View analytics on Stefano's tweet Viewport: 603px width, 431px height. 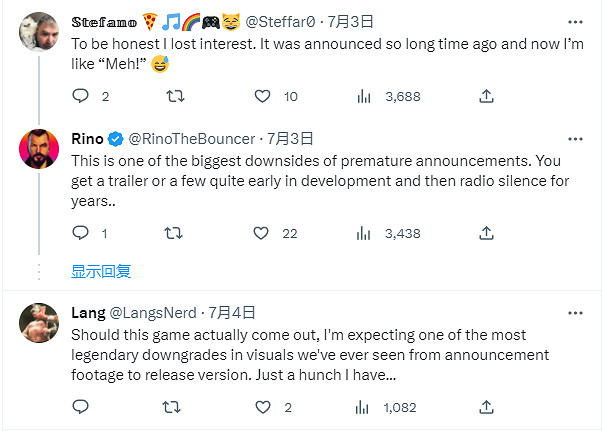click(x=365, y=97)
